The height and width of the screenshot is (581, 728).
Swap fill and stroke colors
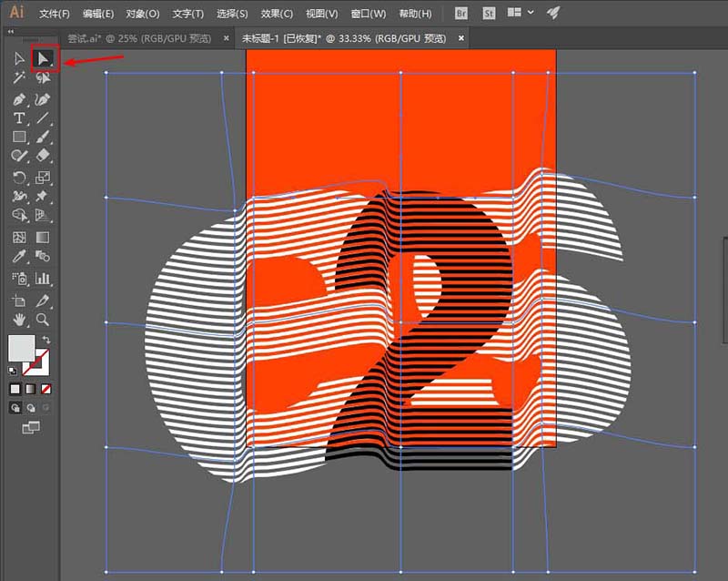(46, 340)
